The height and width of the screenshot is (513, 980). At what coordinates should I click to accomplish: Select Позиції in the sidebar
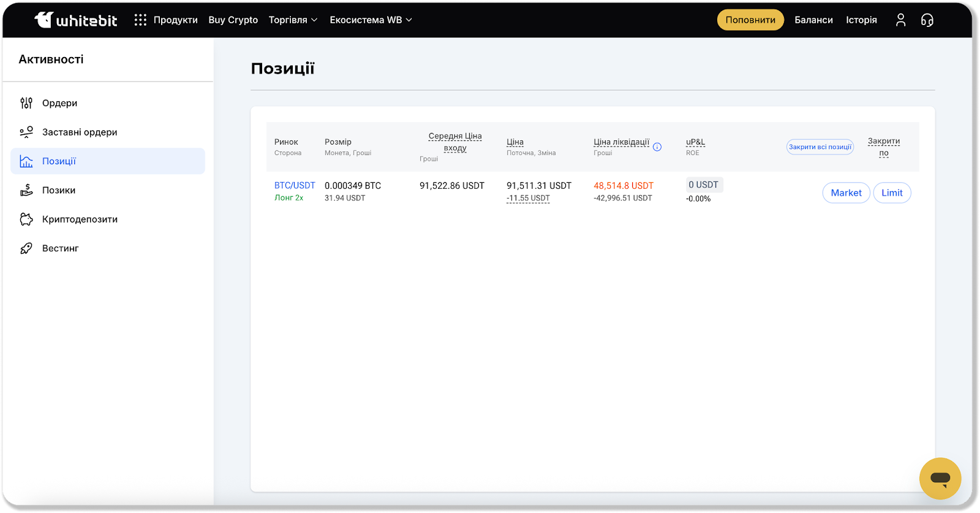(59, 161)
